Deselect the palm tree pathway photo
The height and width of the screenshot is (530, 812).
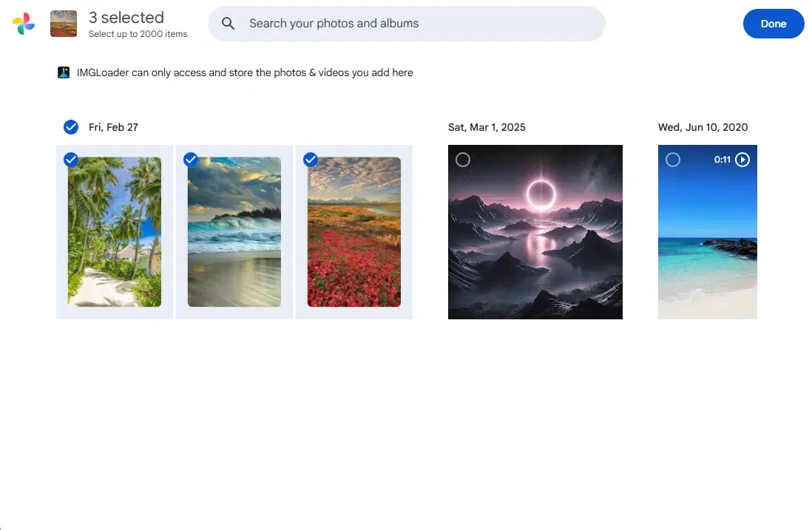coord(71,159)
